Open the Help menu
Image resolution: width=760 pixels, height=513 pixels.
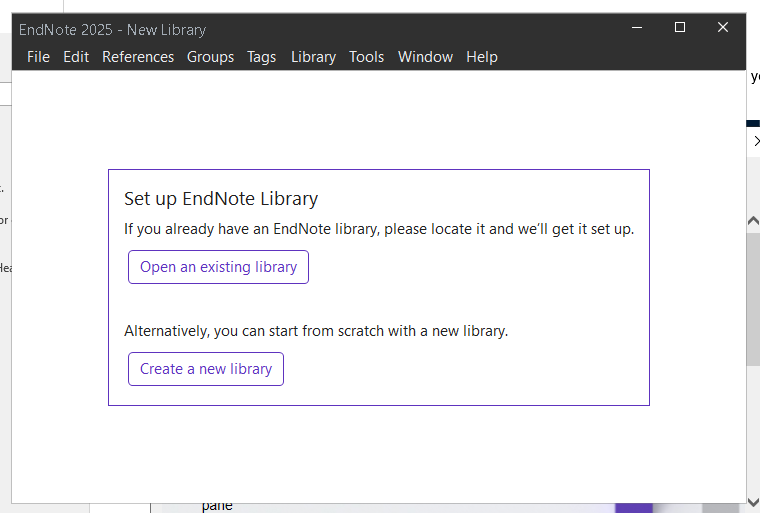coord(481,57)
